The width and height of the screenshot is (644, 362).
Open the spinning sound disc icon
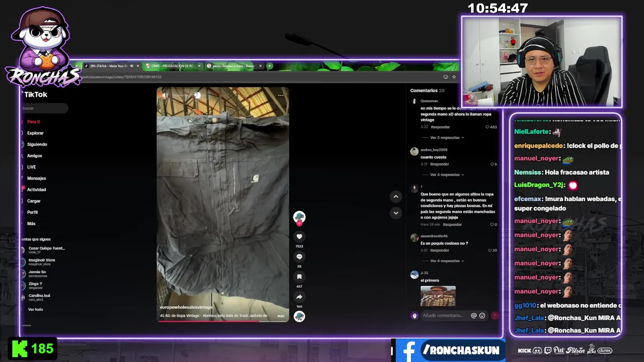299,316
